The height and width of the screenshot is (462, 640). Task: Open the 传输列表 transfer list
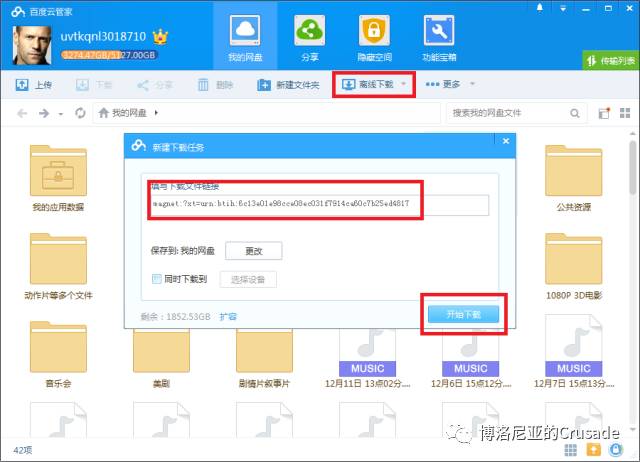[x=604, y=60]
